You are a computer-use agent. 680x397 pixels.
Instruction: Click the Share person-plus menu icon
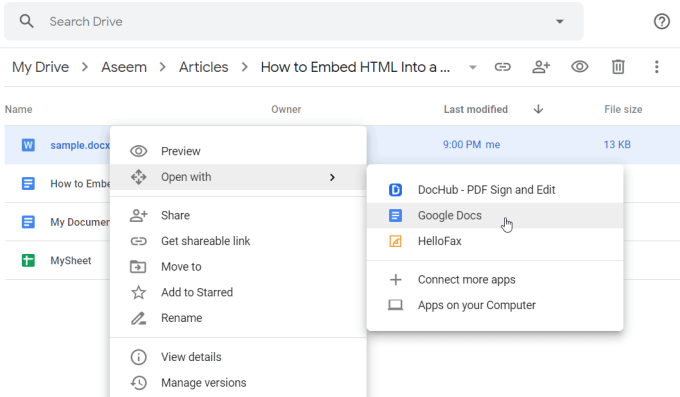[139, 215]
